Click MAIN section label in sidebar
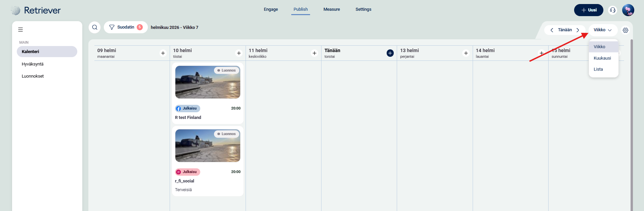The image size is (644, 211). point(24,42)
